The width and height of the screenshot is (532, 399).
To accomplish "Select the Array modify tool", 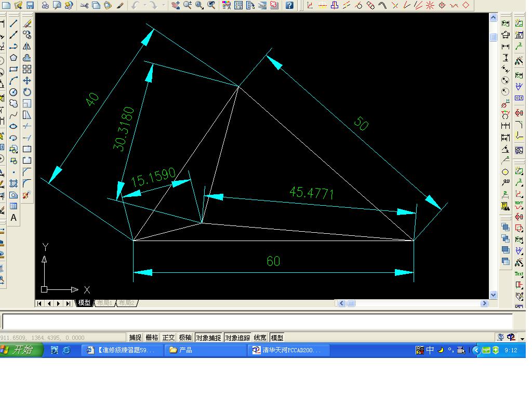I will [x=27, y=69].
